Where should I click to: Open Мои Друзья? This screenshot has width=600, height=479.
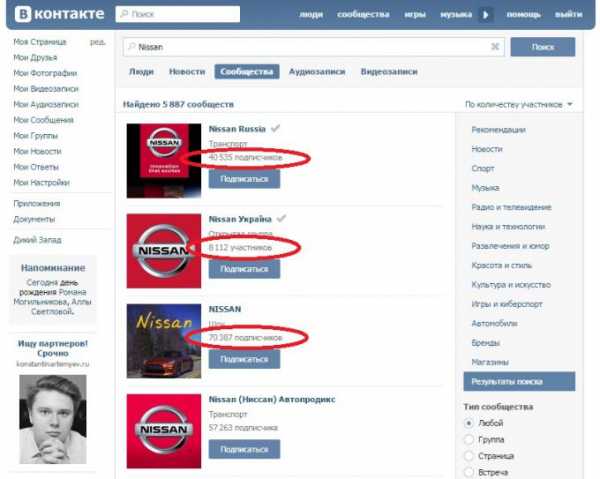click(x=35, y=57)
